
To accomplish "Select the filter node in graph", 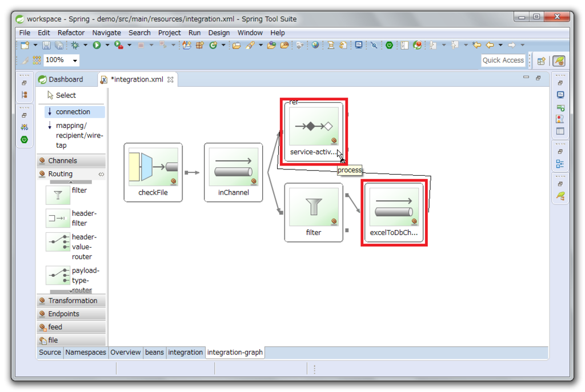I will 314,212.
